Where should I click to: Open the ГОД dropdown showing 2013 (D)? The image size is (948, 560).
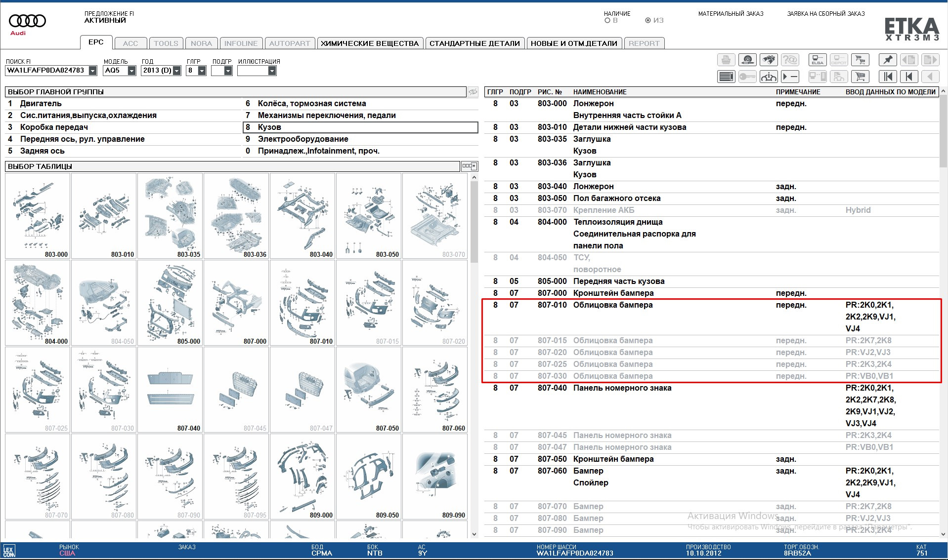(177, 71)
